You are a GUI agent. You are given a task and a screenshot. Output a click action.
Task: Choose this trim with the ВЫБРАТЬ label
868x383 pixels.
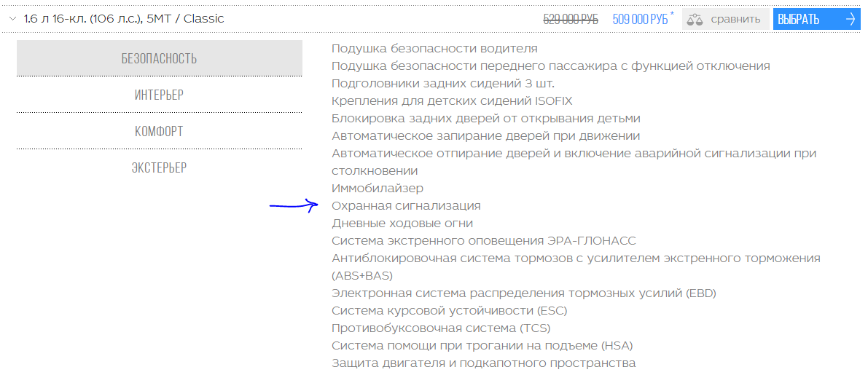[799, 19]
